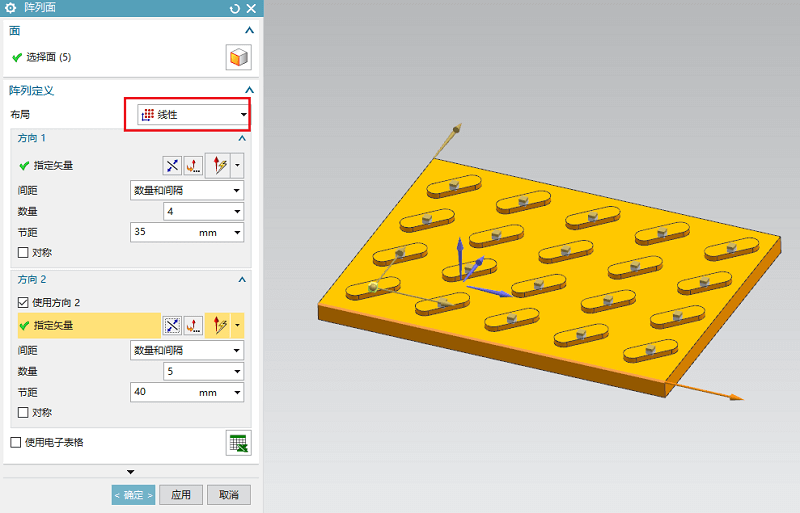Click the select-face cube icon

click(238, 57)
